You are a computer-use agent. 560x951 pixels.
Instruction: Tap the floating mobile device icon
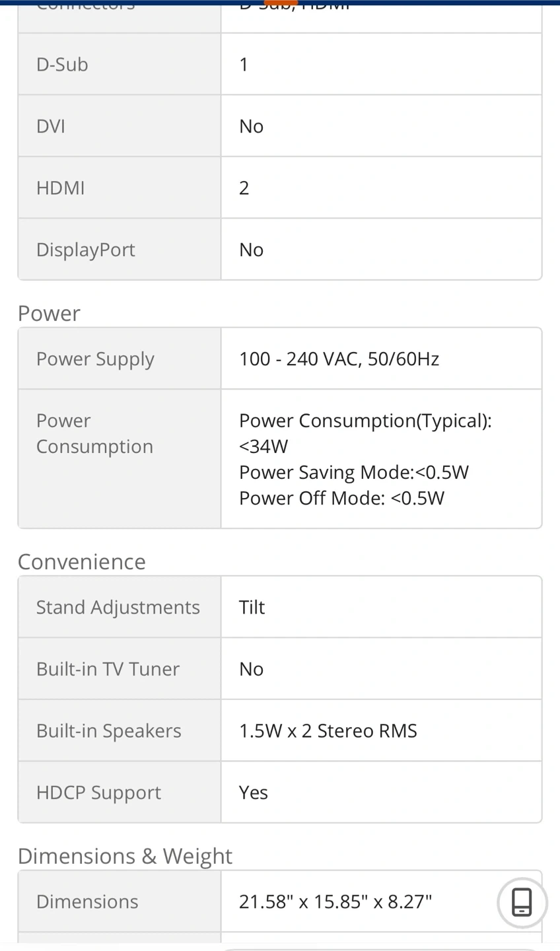click(x=522, y=902)
